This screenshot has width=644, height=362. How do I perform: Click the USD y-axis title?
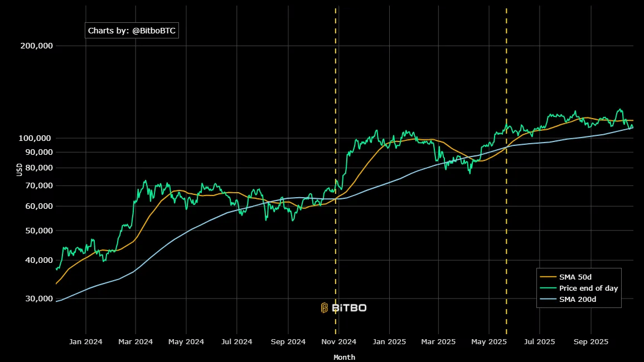(x=19, y=169)
